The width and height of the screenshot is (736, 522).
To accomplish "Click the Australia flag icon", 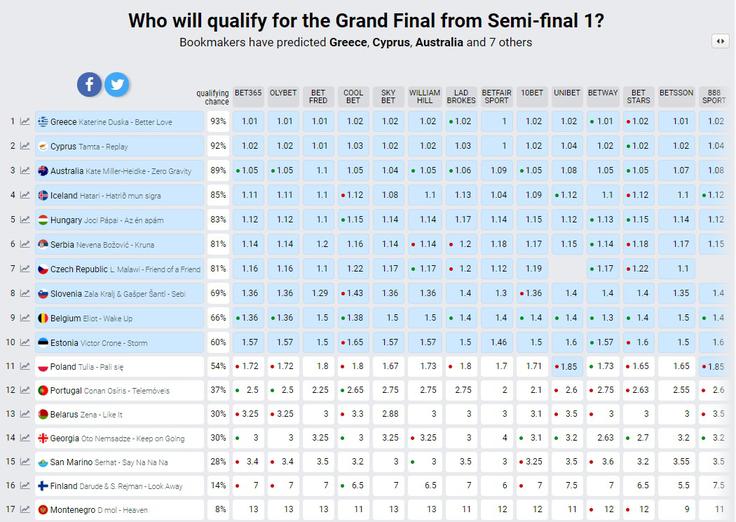I will click(x=43, y=171).
